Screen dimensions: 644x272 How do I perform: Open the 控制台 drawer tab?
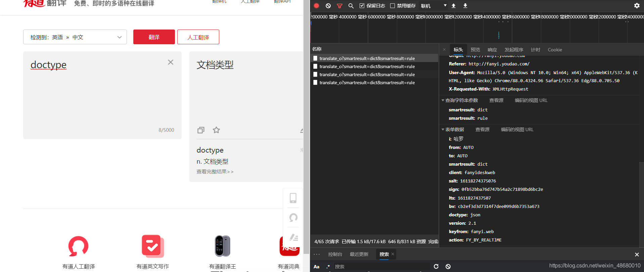(335, 254)
